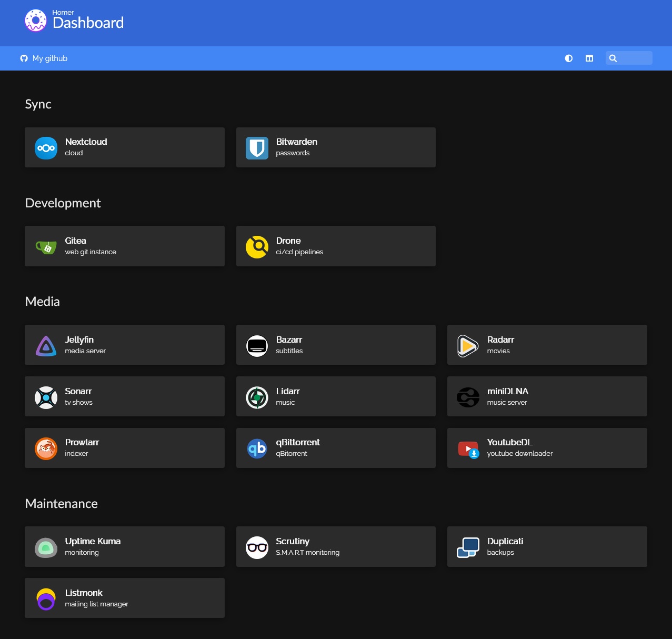The image size is (672, 639).
Task: Open the Sonarr tv shows card
Action: click(x=125, y=396)
